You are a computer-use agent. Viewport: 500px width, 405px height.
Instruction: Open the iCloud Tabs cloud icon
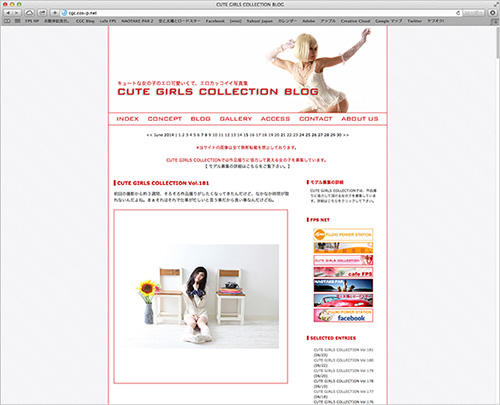click(x=30, y=13)
